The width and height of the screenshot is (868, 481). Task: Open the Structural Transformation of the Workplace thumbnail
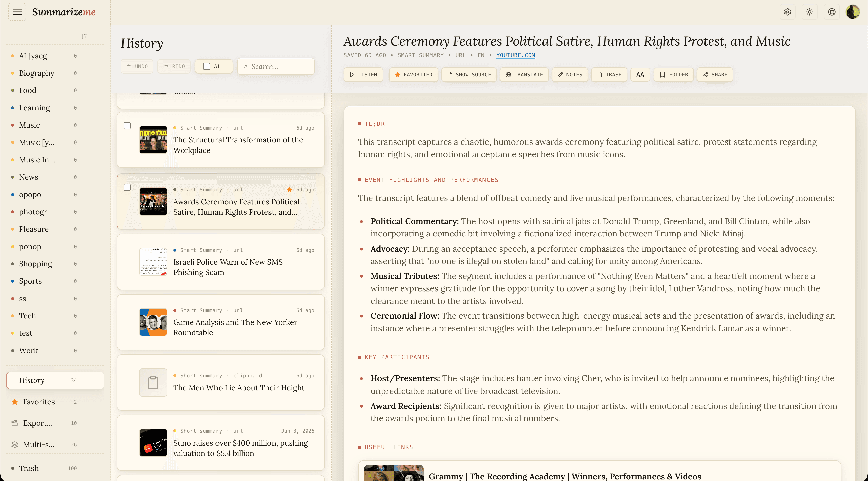pos(153,140)
